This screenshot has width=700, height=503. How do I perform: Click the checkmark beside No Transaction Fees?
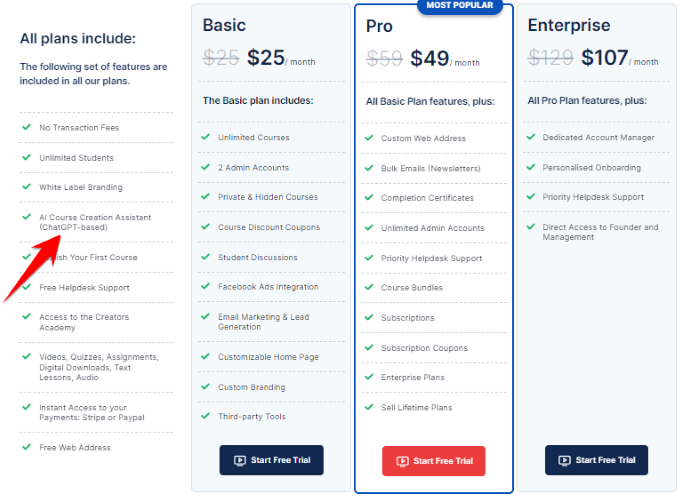(x=26, y=127)
